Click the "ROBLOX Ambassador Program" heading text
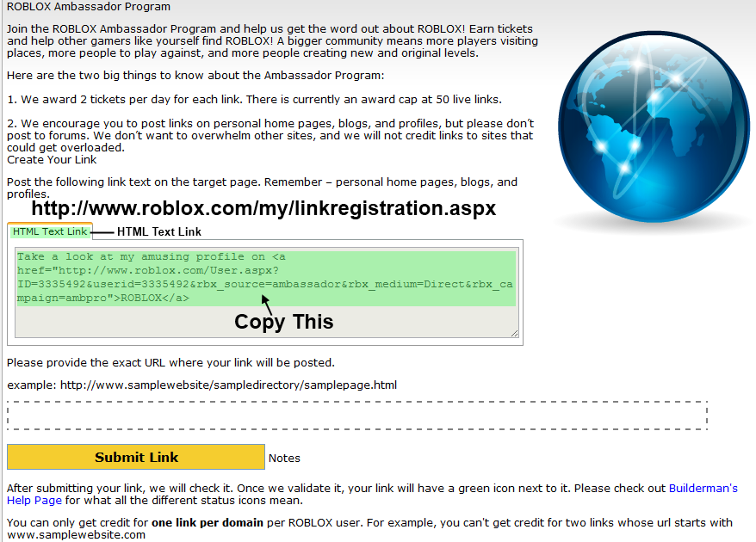756x542 pixels. point(88,7)
